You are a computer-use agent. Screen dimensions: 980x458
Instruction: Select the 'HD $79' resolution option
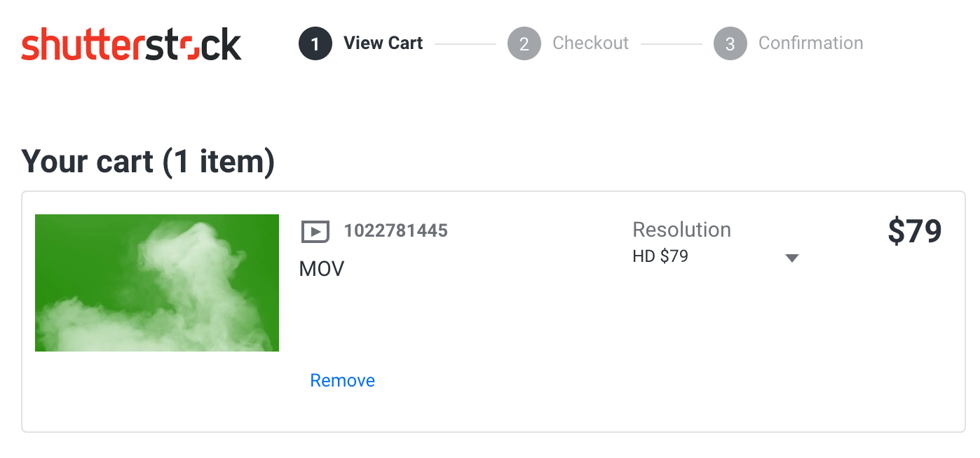click(660, 256)
